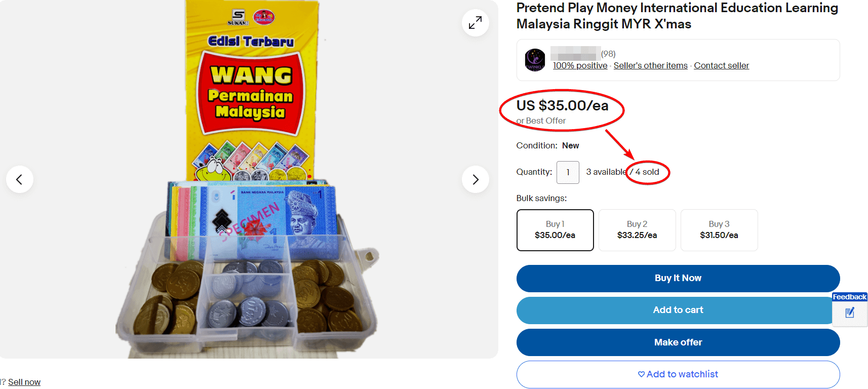The height and width of the screenshot is (389, 868).
Task: Select the Buy 2 at $33.25/ea option
Action: [637, 230]
